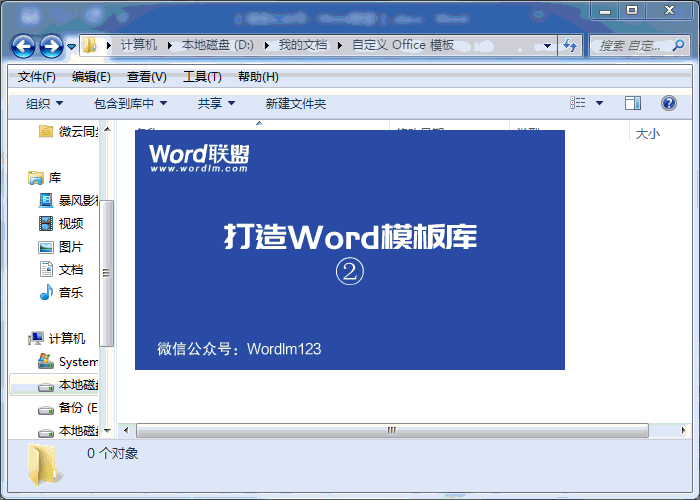Click the 计算机 monitor icon

[x=36, y=338]
